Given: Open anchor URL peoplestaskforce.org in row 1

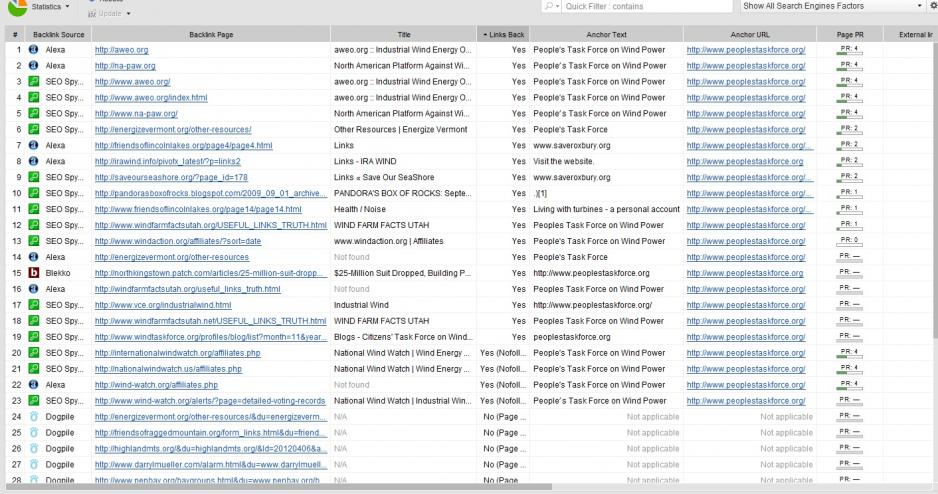Looking at the screenshot, I should (746, 50).
